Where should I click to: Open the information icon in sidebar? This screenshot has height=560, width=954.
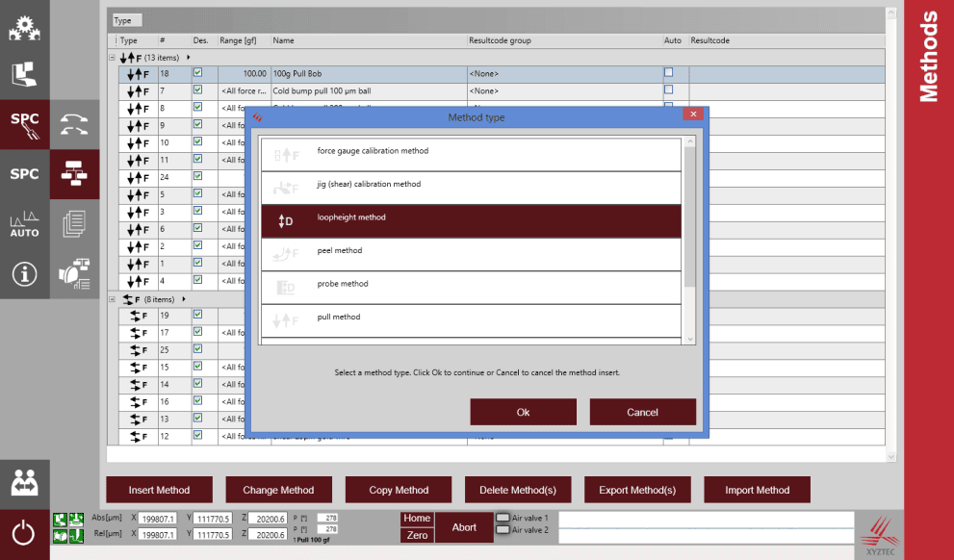tap(24, 274)
